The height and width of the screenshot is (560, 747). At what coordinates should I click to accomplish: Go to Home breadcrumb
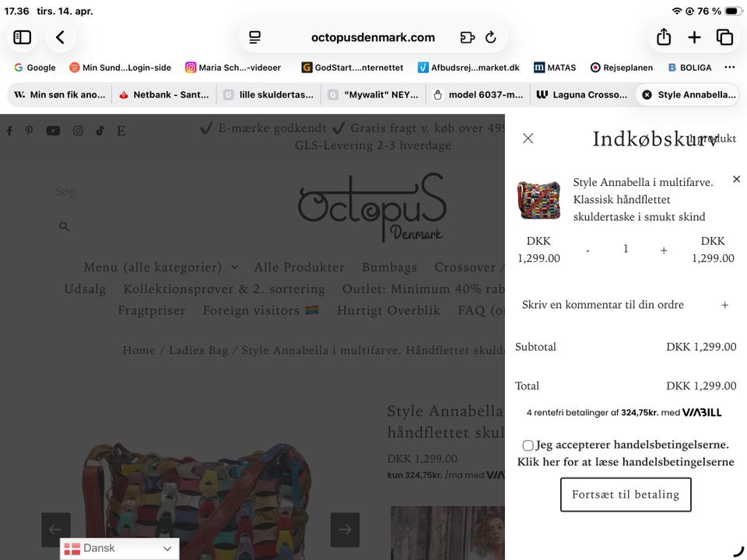[139, 350]
